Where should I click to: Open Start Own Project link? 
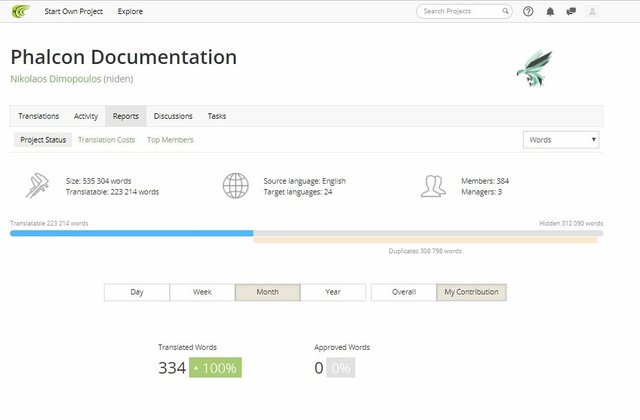click(x=73, y=11)
